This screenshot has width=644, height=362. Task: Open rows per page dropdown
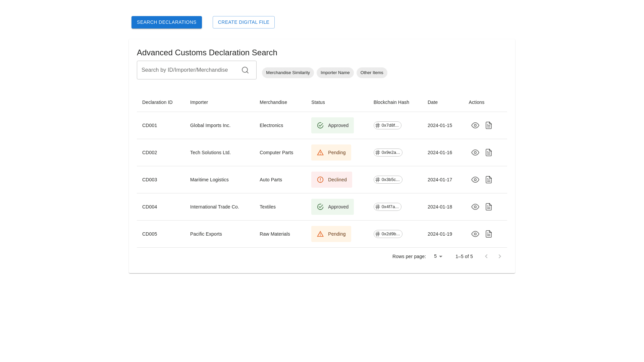pos(438,256)
